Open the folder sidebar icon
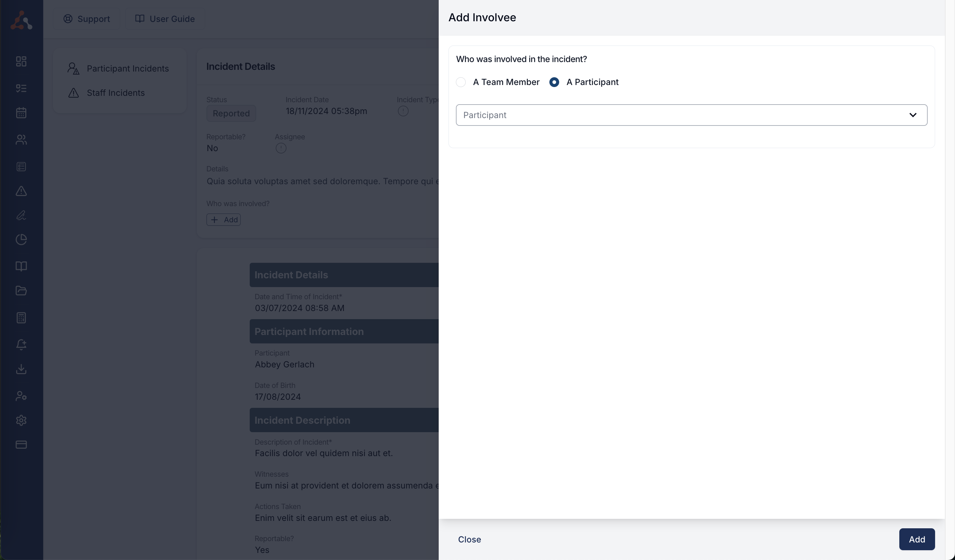Image resolution: width=955 pixels, height=560 pixels. (x=21, y=290)
